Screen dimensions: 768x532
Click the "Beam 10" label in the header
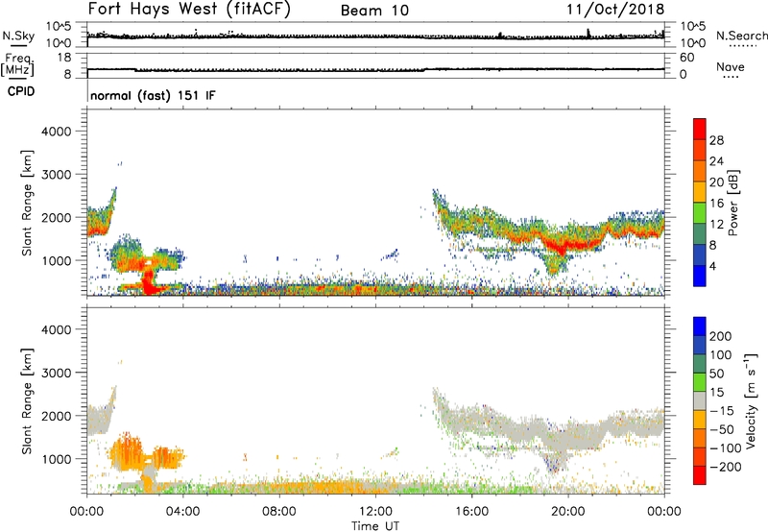pos(374,11)
